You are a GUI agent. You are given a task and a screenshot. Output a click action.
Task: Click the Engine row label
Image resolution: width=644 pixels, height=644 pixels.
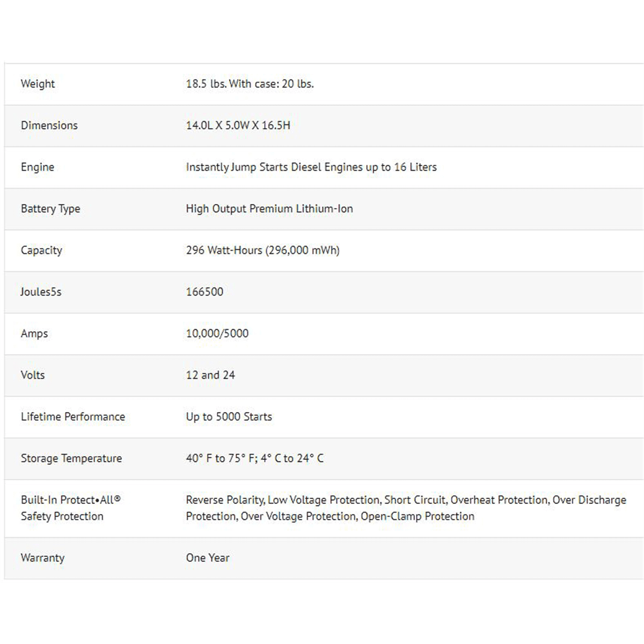coord(37,167)
